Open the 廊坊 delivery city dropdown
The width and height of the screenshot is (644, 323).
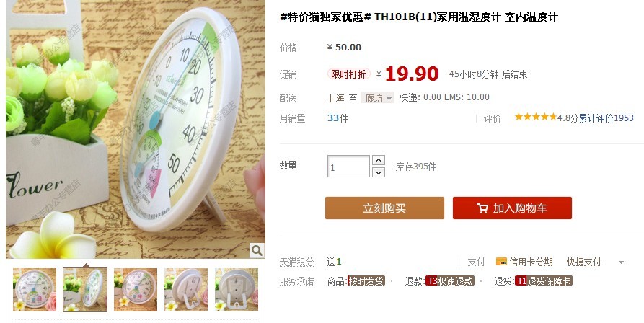click(377, 97)
